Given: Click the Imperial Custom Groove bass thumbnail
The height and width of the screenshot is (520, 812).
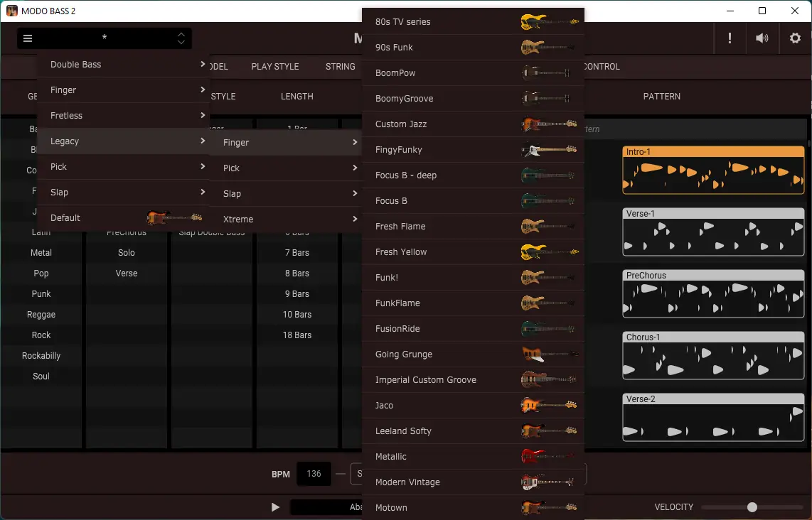Looking at the screenshot, I should [x=549, y=380].
